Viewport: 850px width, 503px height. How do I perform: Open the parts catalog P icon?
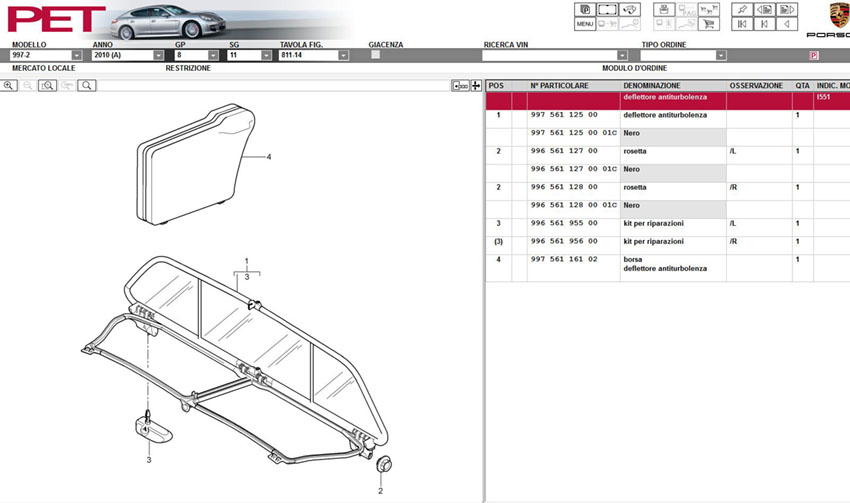585,10
